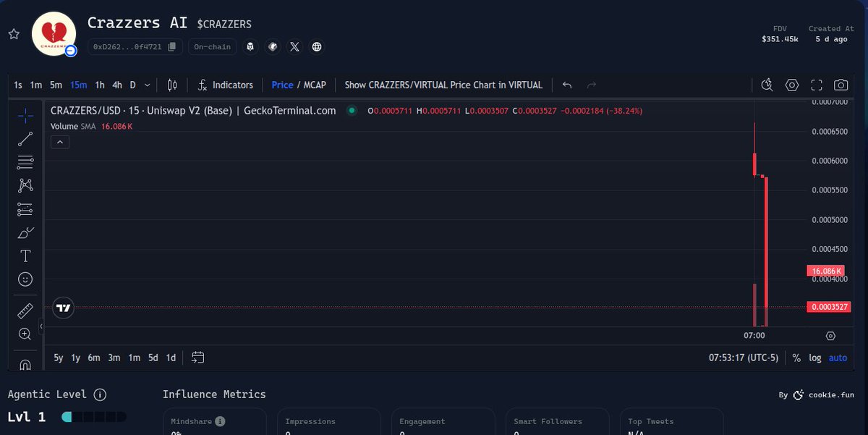Image resolution: width=868 pixels, height=435 pixels.
Task: Click the CRAZZERS/USD symbol title
Action: click(x=193, y=111)
